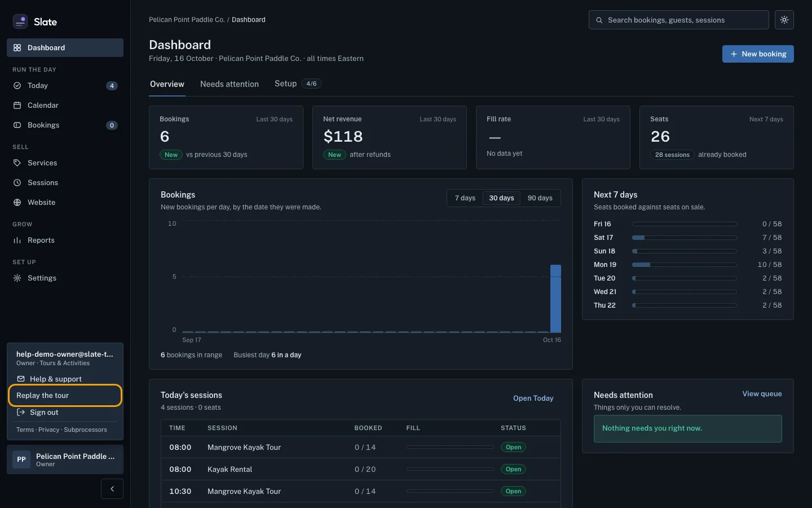Click the Sat 17 seats progress bar
Image resolution: width=812 pixels, height=508 pixels.
pos(684,238)
